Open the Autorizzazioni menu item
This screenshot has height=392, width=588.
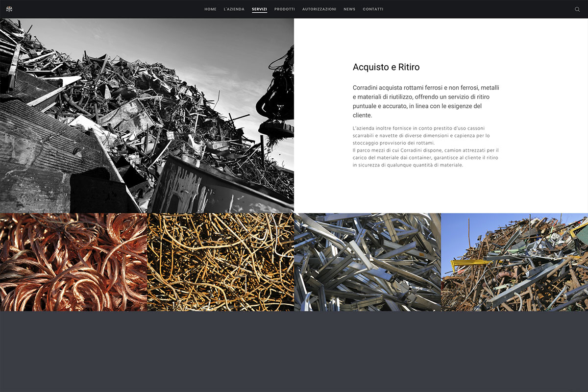tap(319, 9)
